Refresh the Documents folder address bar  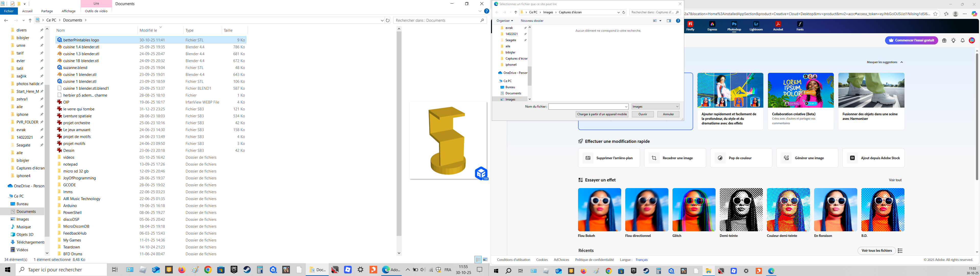(x=388, y=20)
